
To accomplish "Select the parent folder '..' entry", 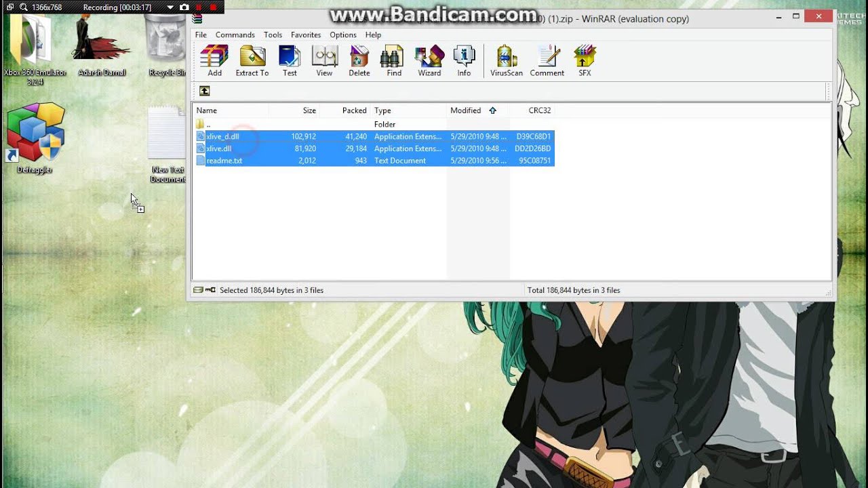I will pos(203,124).
